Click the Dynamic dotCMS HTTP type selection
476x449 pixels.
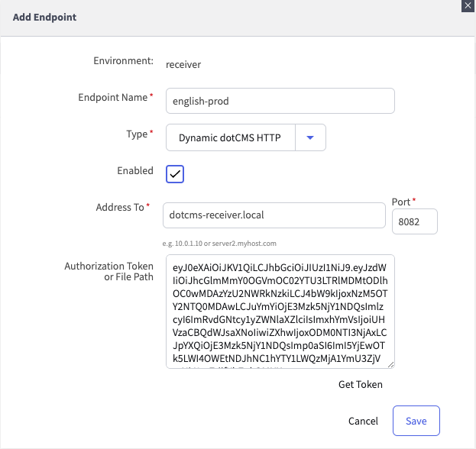[x=230, y=138]
